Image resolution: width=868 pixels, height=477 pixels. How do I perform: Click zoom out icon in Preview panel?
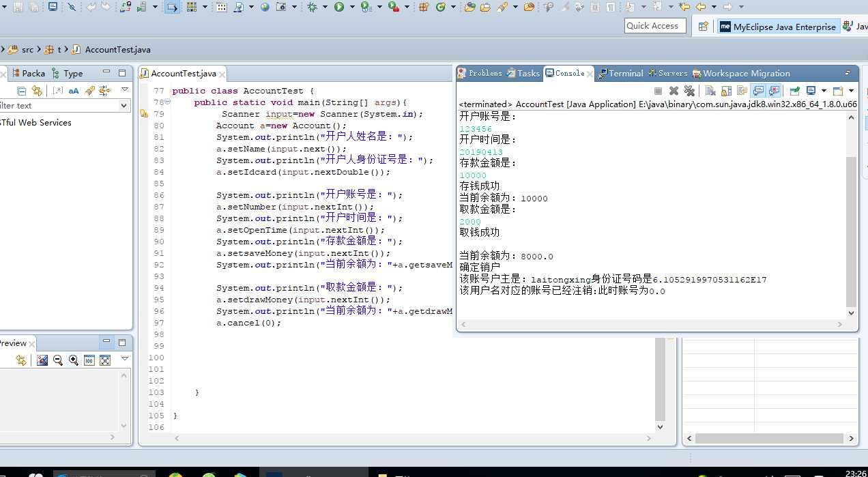[58, 360]
